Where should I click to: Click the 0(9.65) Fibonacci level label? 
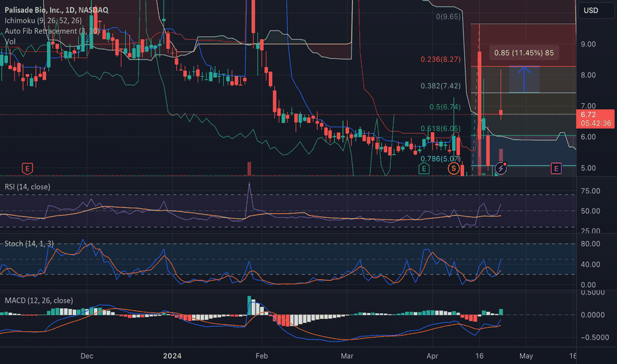point(448,17)
